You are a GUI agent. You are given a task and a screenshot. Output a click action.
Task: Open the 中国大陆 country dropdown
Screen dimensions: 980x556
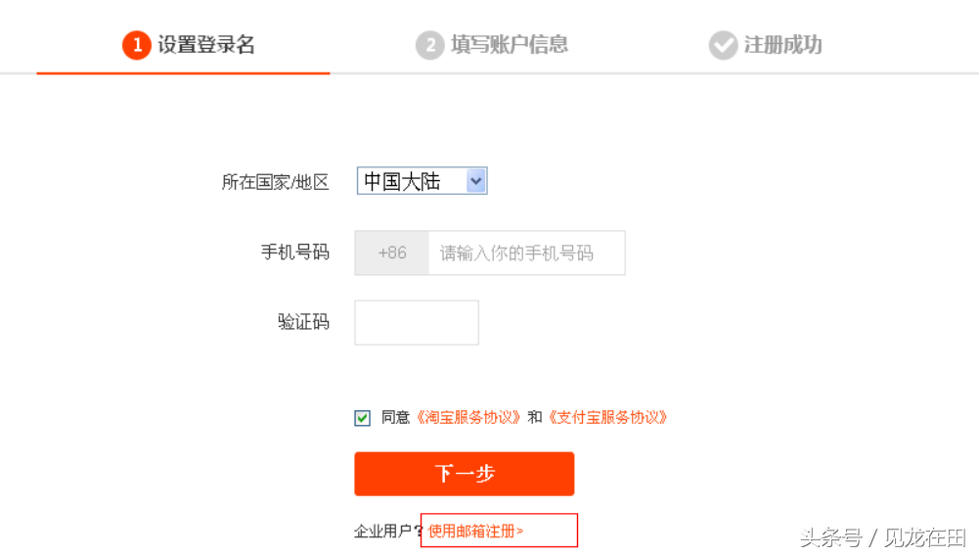coord(412,181)
